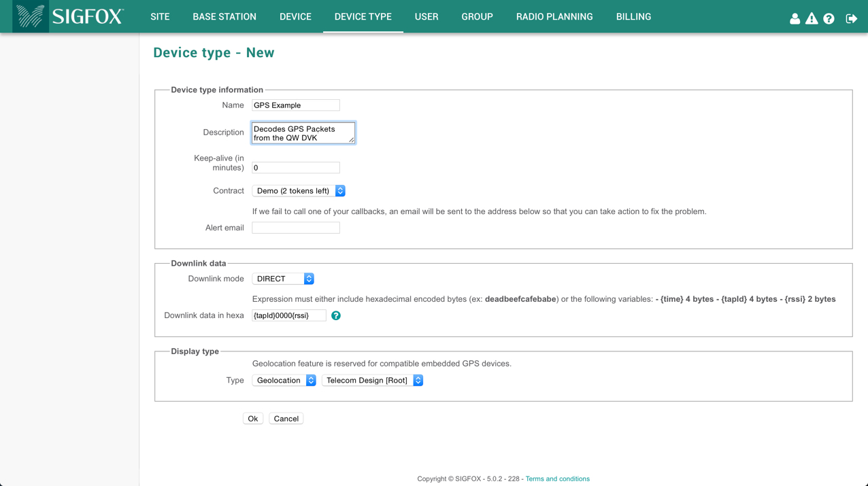Expand the Telecom Design [Root] dropdown
This screenshot has height=486, width=868.
point(372,381)
